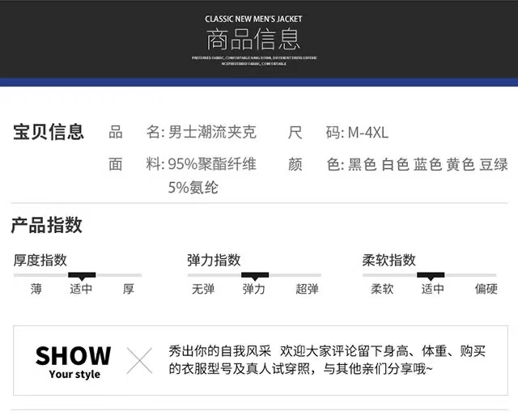Screen dimensions: 518x420
Task: Click the M-4XL size value
Action: 368,133
